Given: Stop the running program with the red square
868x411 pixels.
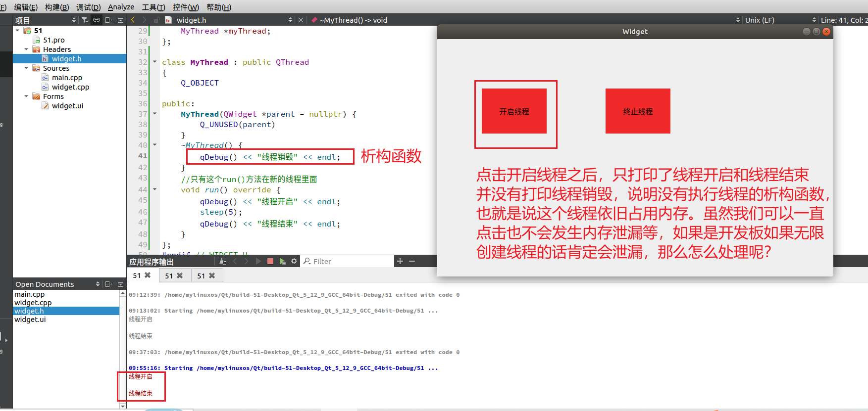Looking at the screenshot, I should tap(270, 261).
